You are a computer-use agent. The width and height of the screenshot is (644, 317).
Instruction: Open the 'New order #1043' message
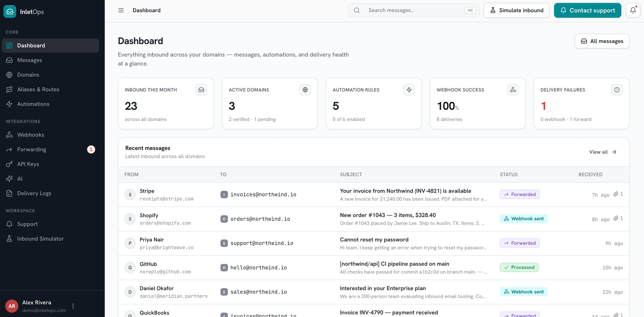(x=387, y=215)
